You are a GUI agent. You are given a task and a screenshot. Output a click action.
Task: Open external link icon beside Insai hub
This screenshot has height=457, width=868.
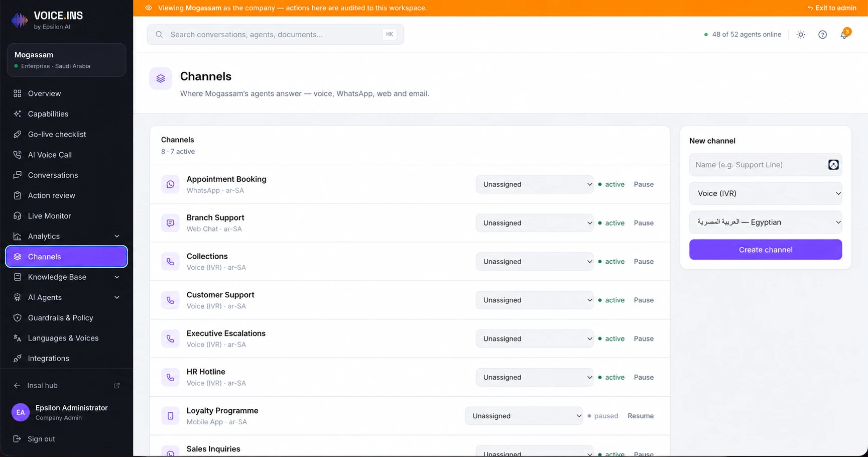click(117, 386)
